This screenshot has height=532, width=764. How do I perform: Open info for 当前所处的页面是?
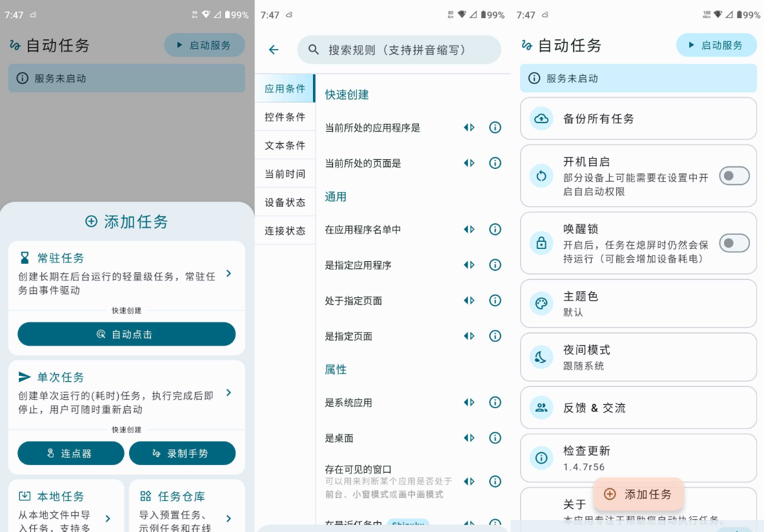pos(495,163)
